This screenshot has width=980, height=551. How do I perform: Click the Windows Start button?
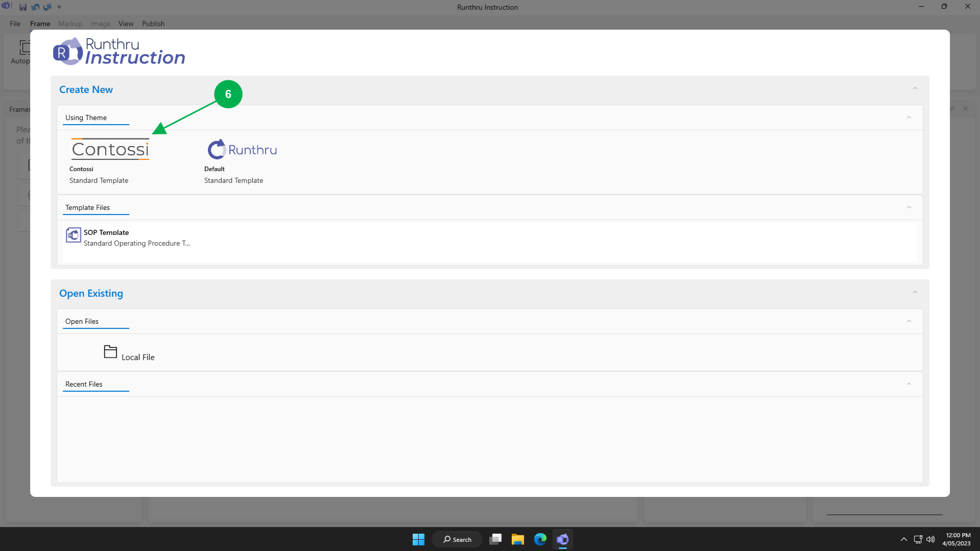pos(418,539)
